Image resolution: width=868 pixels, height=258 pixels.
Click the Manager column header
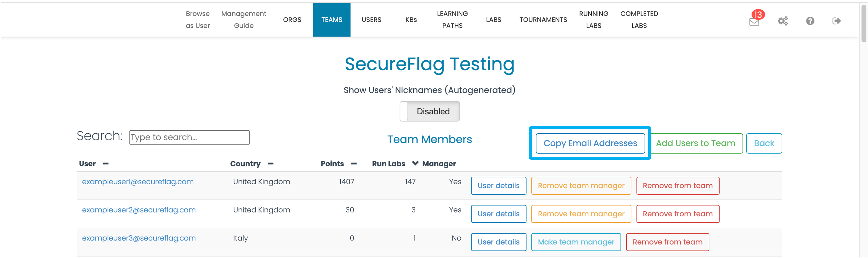coord(439,164)
